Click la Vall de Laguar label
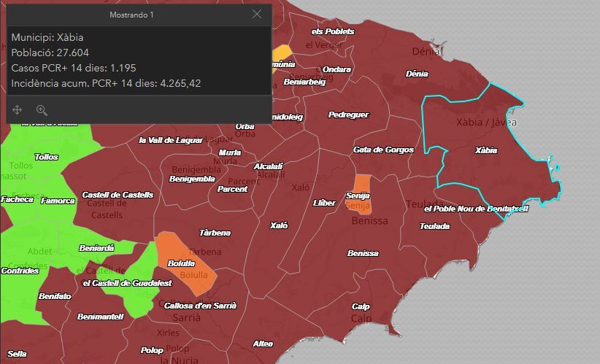 pyautogui.click(x=171, y=140)
